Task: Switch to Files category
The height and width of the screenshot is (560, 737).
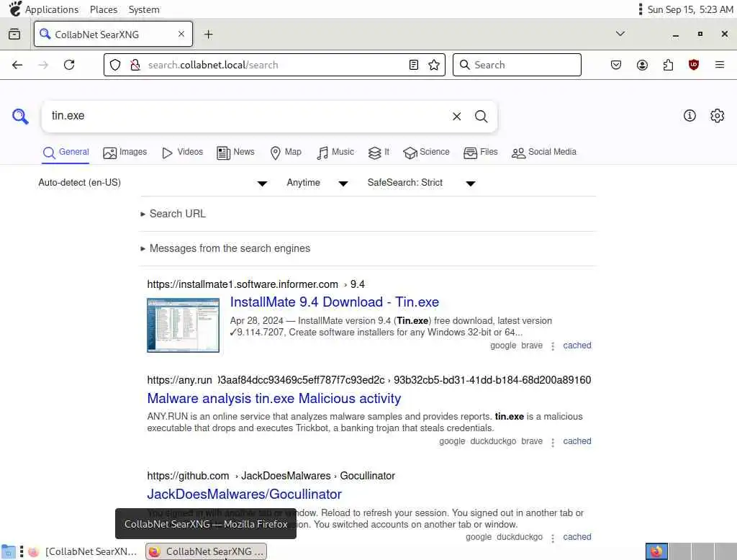Action: tap(480, 153)
